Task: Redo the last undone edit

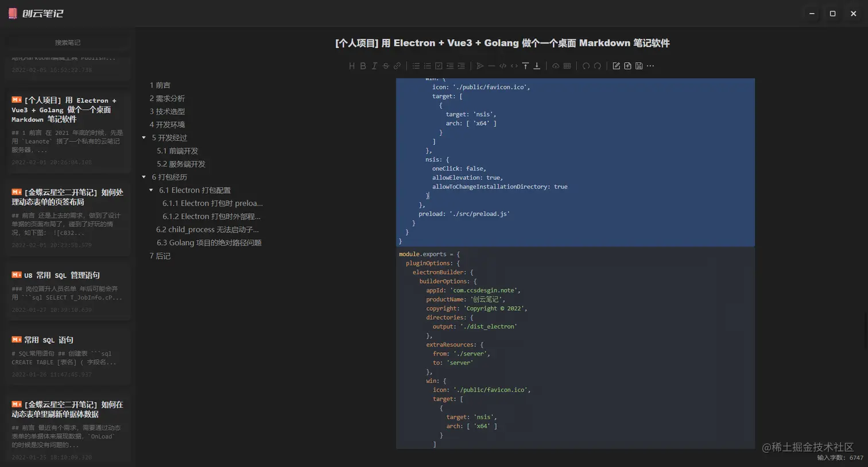Action: tap(598, 66)
